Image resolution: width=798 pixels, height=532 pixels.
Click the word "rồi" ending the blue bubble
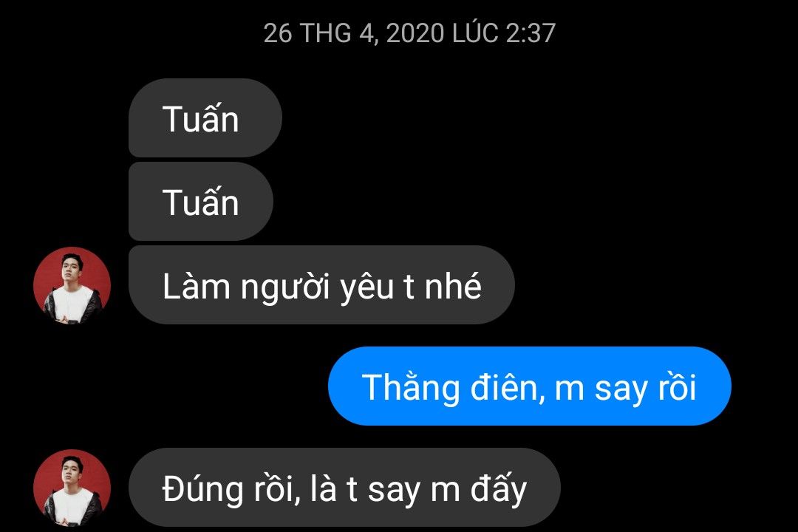pyautogui.click(x=677, y=387)
